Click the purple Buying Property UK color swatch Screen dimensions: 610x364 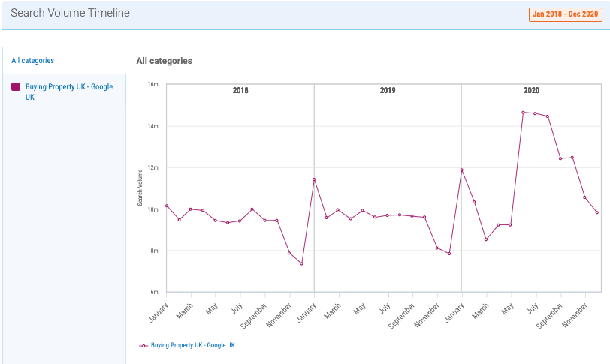(x=16, y=86)
